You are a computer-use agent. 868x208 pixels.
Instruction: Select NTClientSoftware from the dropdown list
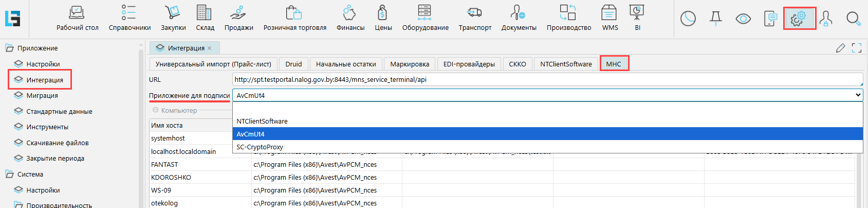tap(262, 122)
